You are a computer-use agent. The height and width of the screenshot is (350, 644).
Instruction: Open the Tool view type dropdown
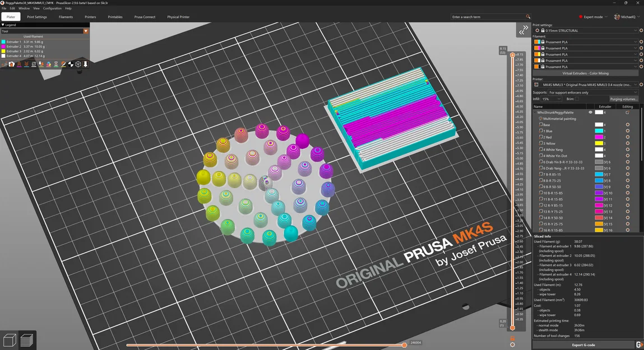(x=44, y=31)
